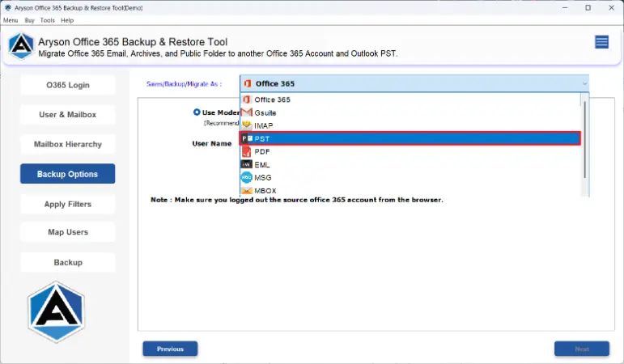Go to Map Users step
This screenshot has width=624, height=364.
(x=68, y=232)
